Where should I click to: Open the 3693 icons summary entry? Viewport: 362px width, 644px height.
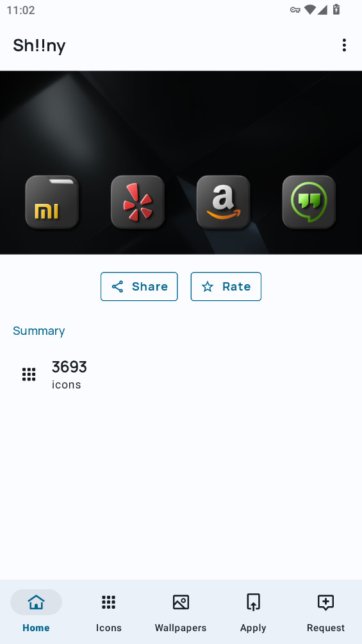click(181, 374)
